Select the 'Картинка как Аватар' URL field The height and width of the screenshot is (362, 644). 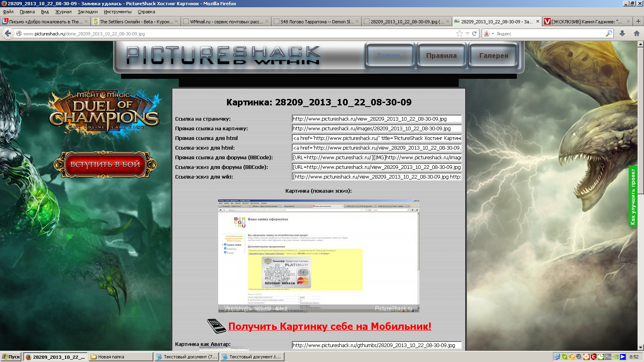[x=376, y=345]
